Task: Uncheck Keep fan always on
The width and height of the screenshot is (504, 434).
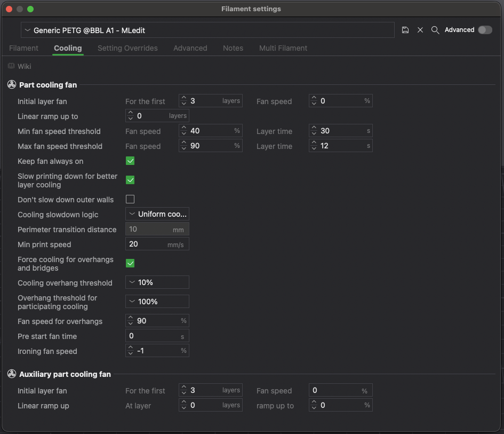Action: point(130,161)
